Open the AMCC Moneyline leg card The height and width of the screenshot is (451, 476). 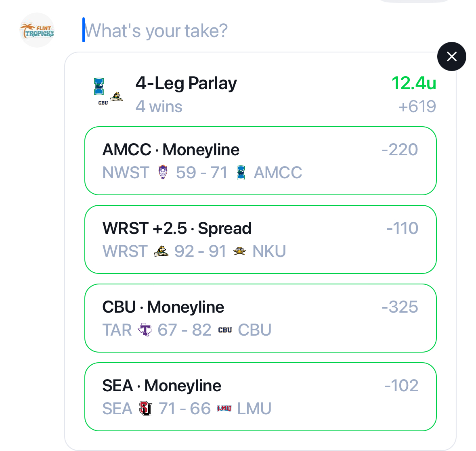coord(260,161)
